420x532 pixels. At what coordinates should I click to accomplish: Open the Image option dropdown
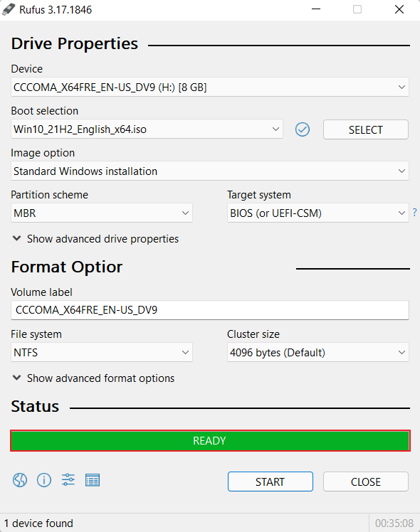click(x=210, y=171)
